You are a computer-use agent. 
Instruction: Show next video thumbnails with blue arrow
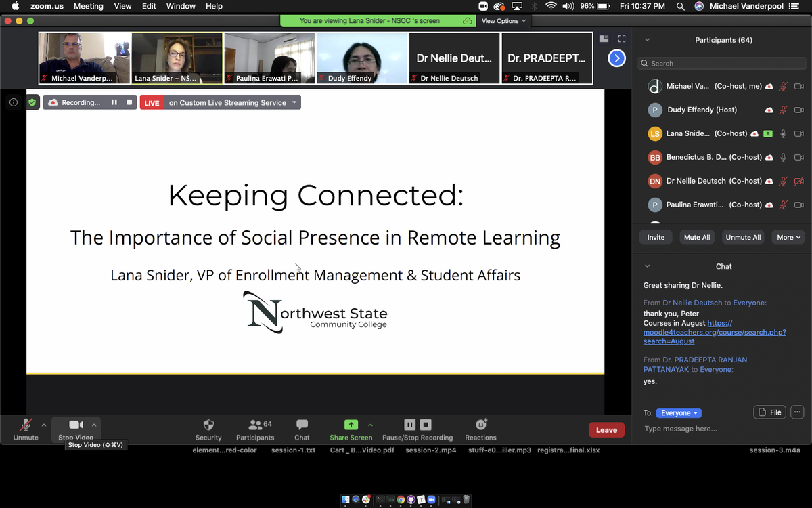tap(616, 58)
